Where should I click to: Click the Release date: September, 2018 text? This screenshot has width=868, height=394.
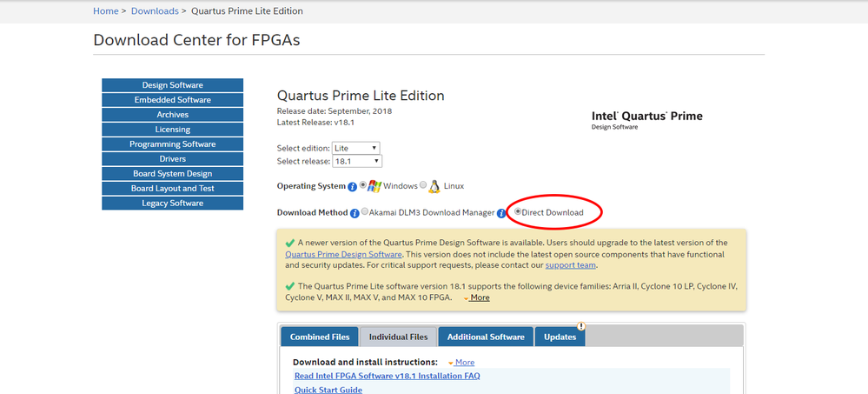click(335, 110)
